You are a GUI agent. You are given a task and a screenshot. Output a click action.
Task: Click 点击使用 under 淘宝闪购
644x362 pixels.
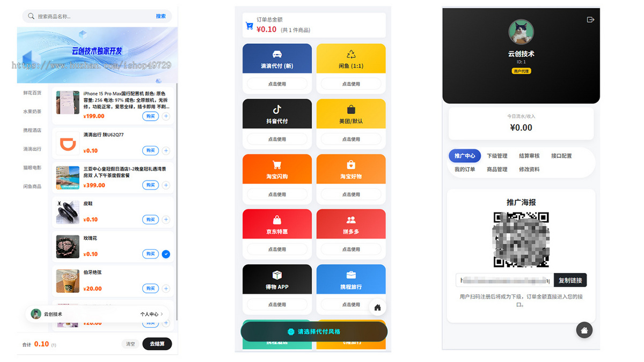(x=277, y=194)
